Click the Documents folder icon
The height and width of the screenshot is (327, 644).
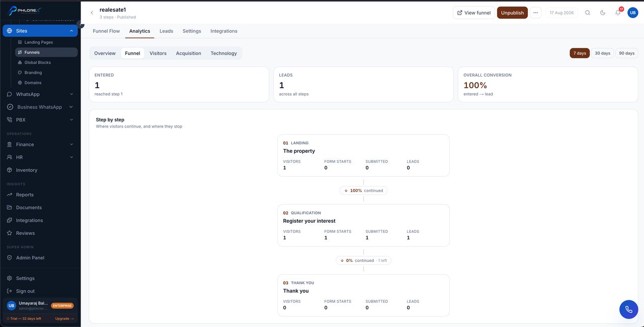[x=10, y=208]
